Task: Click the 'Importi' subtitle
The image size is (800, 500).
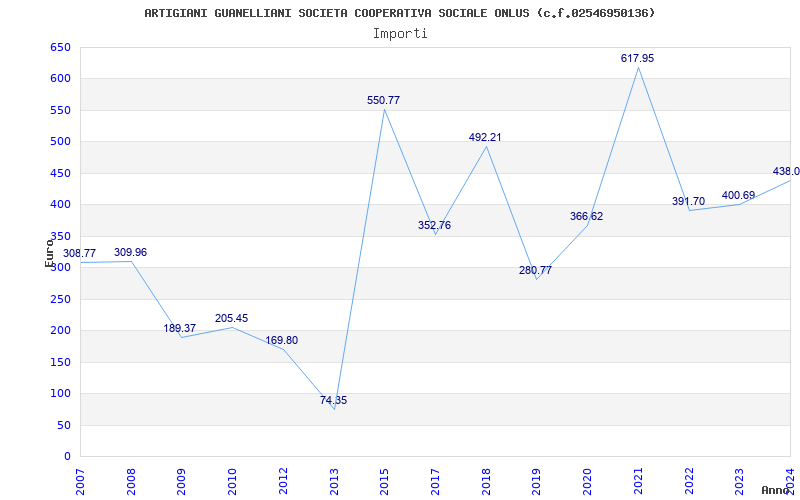Action: [x=400, y=34]
